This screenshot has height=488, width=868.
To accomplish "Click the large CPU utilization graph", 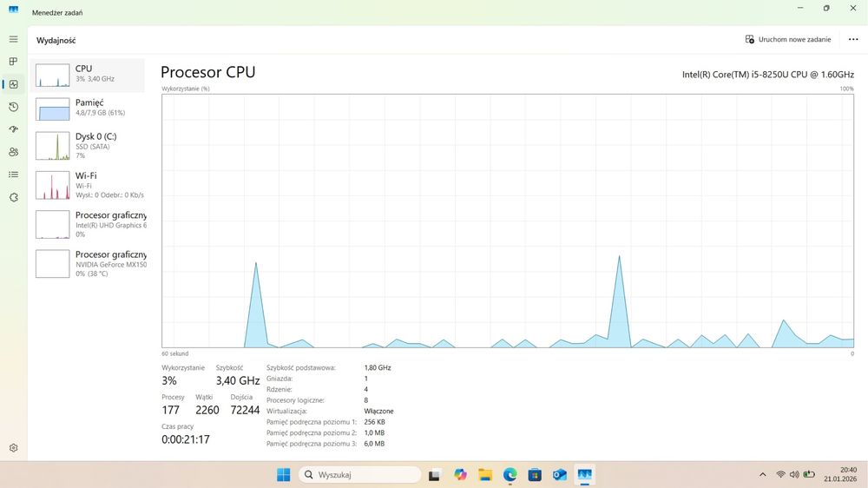I will 508,221.
